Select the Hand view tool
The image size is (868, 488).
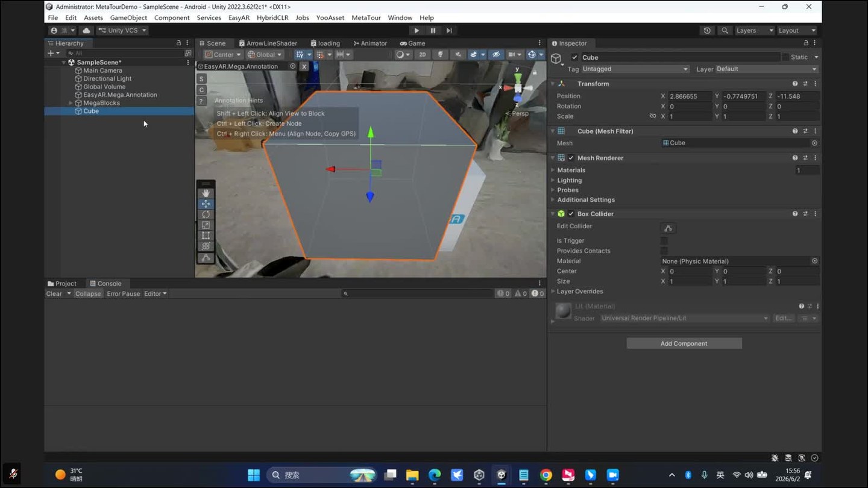pos(206,193)
